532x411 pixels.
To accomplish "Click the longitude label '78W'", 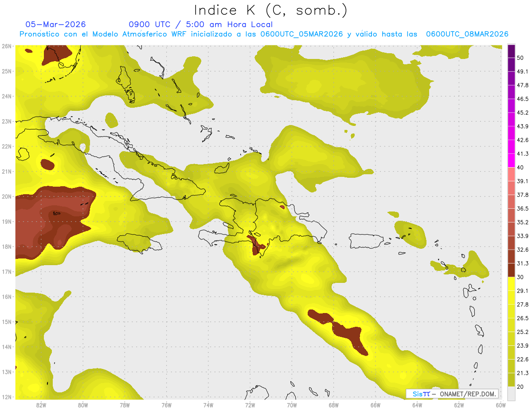I will (125, 405).
